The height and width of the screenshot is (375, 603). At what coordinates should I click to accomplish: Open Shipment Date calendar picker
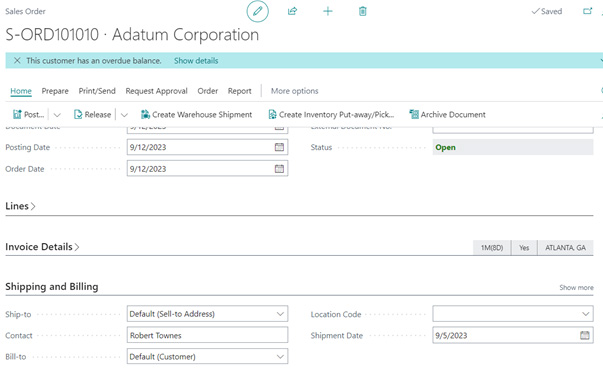(585, 335)
